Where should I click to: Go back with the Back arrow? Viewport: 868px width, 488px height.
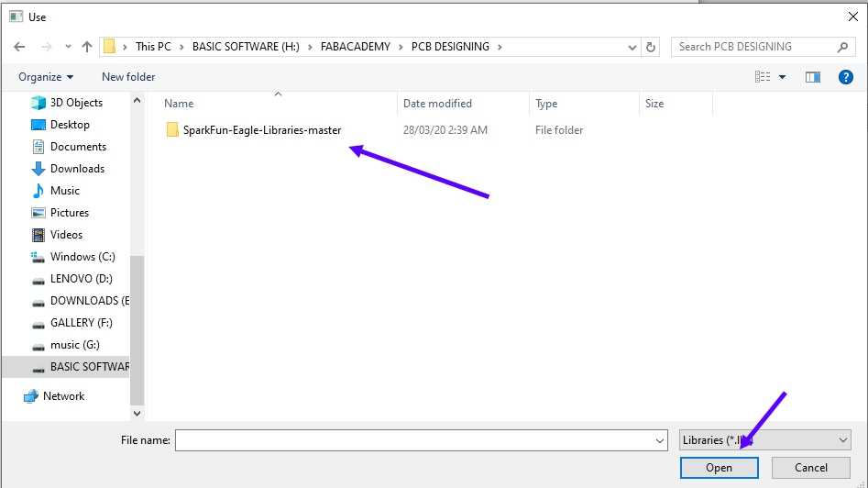(x=19, y=47)
